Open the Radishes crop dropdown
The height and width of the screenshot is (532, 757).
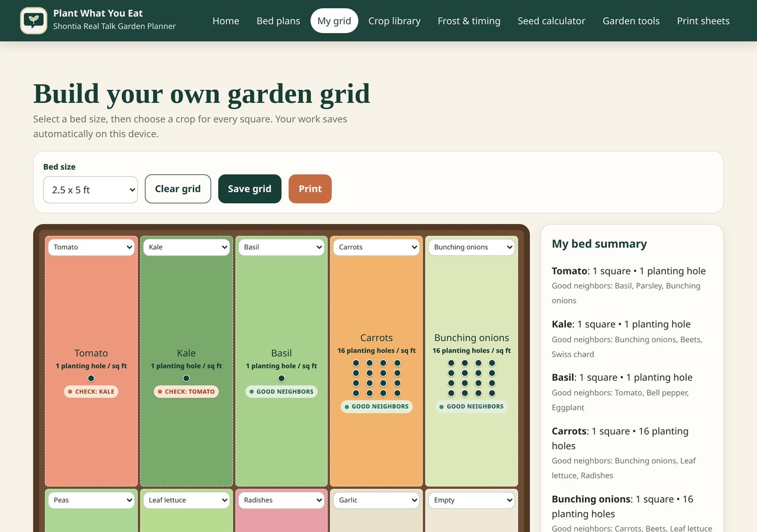(282, 500)
